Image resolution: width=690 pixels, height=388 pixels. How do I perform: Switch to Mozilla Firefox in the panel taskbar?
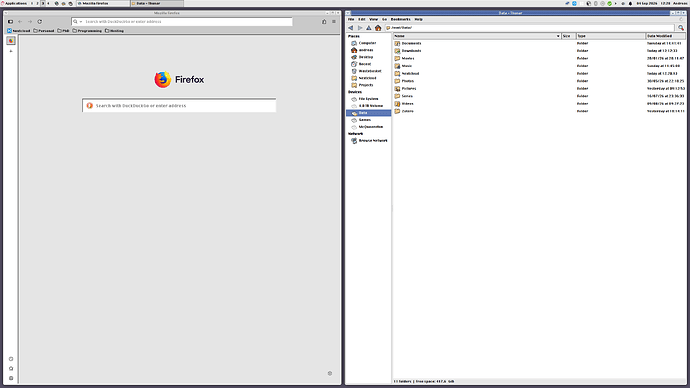(103, 3)
